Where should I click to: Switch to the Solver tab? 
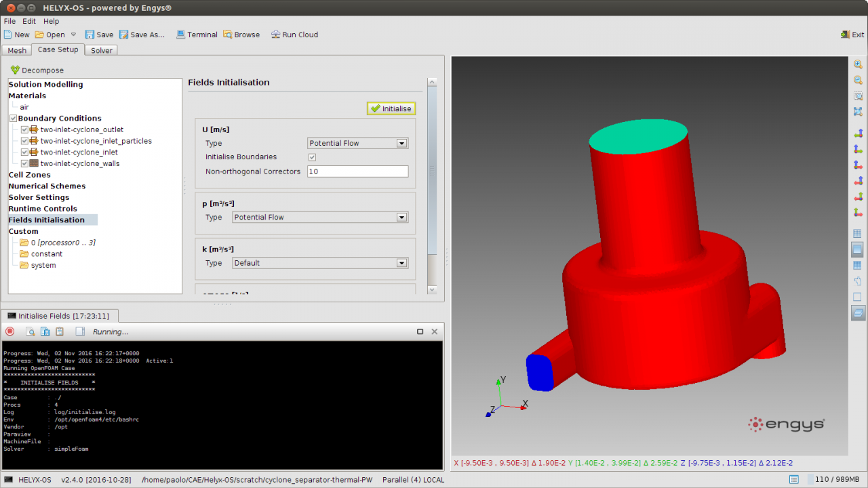point(102,50)
